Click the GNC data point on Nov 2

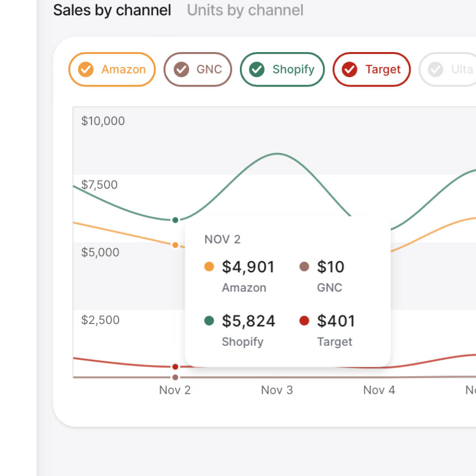coord(175,377)
